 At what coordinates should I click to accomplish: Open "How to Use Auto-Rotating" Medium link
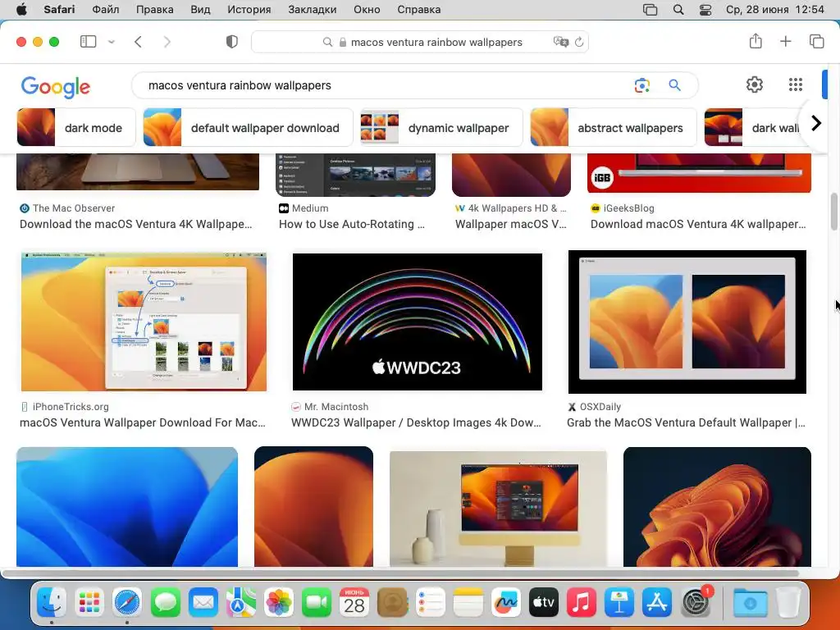coord(351,224)
